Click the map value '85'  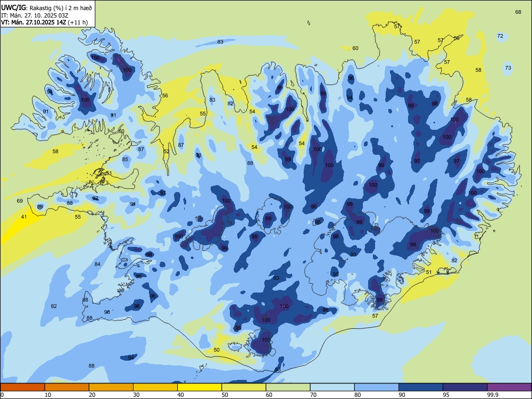click(125, 160)
